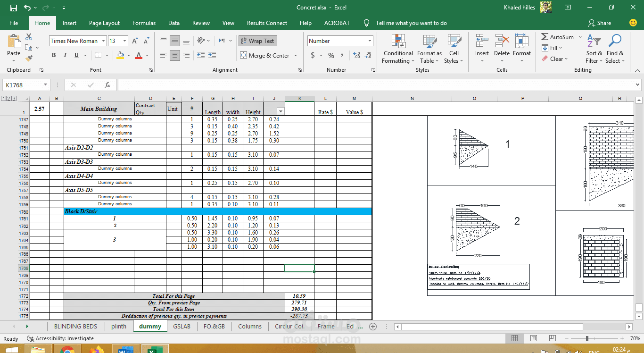Click the Fill Color yellow swatch
The image size is (644, 353).
(x=120, y=55)
